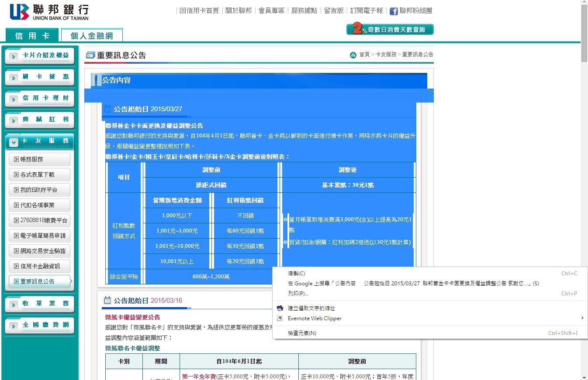The width and height of the screenshot is (588, 380).
Task: Open the 帳務服務 sidebar link
Action: (x=39, y=159)
